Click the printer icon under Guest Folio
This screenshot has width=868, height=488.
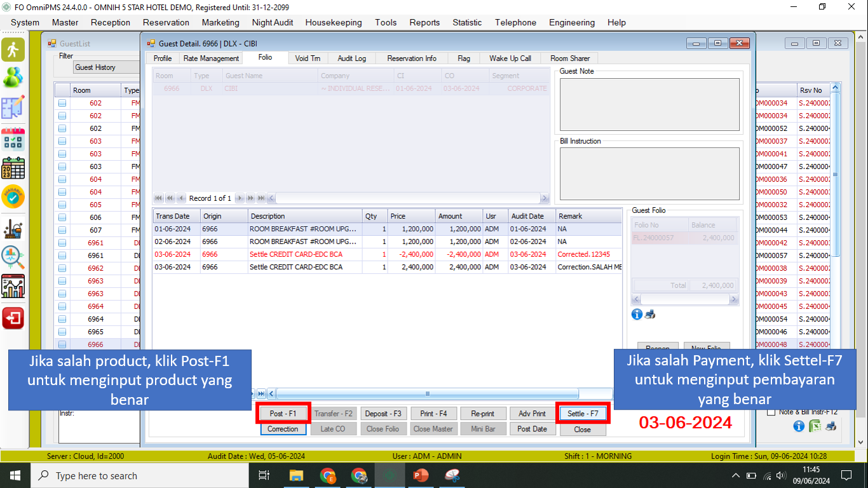[650, 314]
